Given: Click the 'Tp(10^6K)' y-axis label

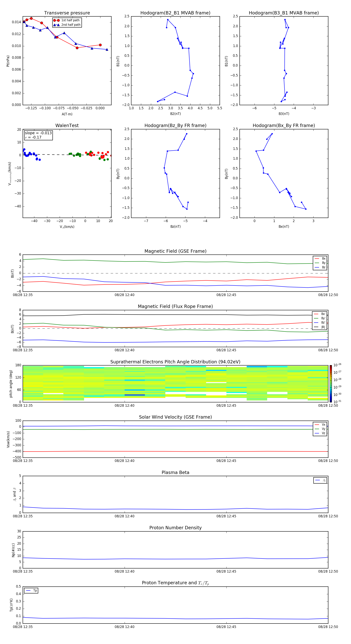Looking at the screenshot, I should (11, 605).
